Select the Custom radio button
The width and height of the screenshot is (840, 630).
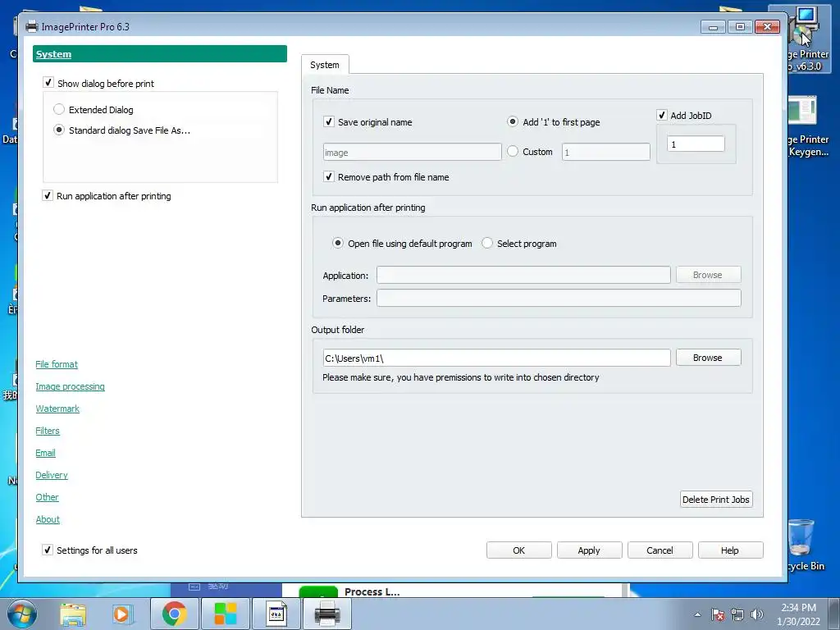(x=513, y=151)
